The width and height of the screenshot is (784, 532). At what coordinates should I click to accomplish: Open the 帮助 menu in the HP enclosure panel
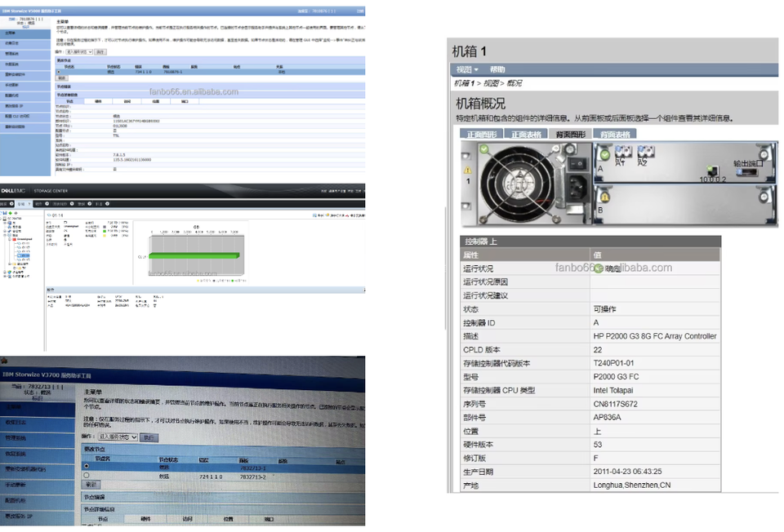(497, 69)
